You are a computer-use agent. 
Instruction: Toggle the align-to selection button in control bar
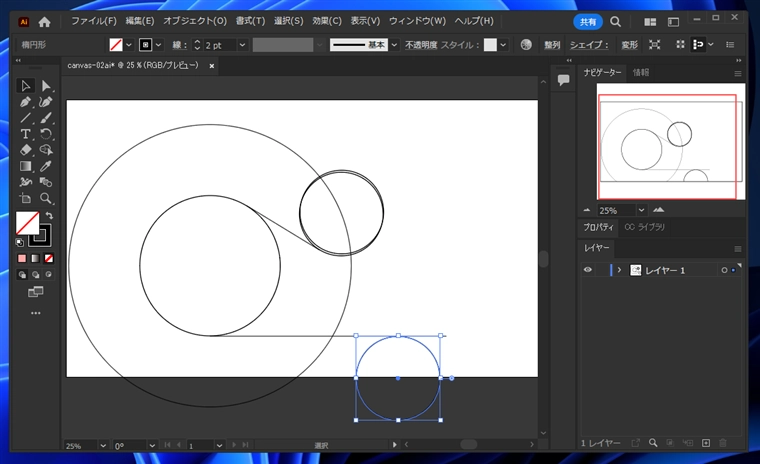(x=697, y=45)
